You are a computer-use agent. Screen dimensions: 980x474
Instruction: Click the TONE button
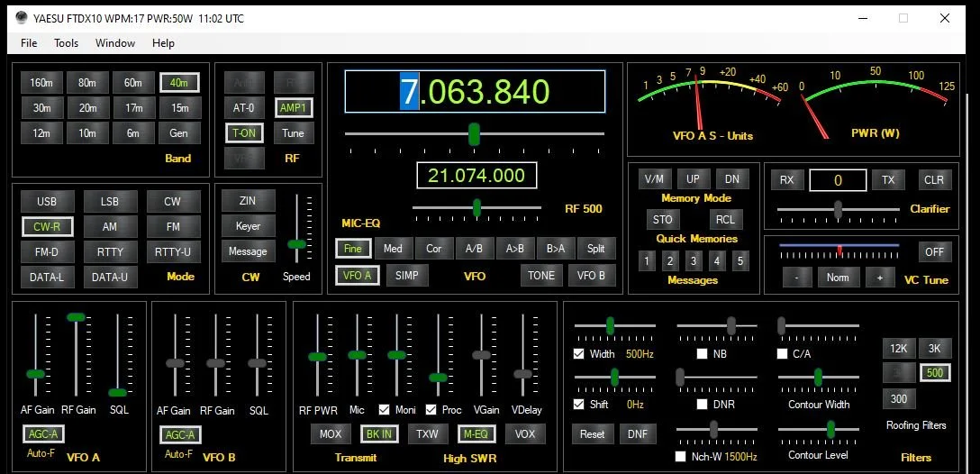pyautogui.click(x=541, y=275)
